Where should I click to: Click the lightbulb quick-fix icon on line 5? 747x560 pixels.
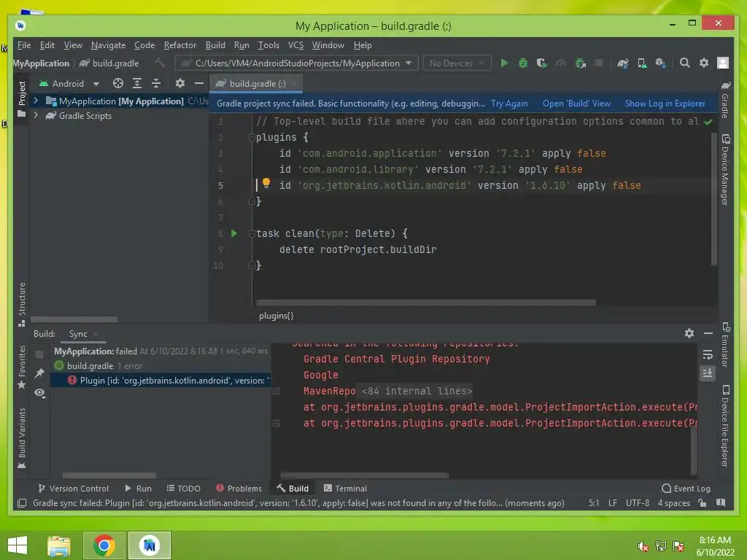click(266, 183)
